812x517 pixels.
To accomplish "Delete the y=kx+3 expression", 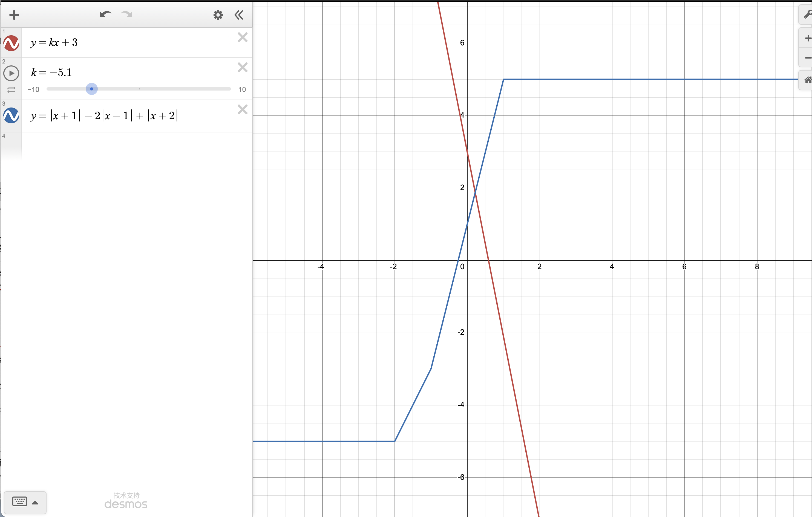I will pyautogui.click(x=243, y=37).
